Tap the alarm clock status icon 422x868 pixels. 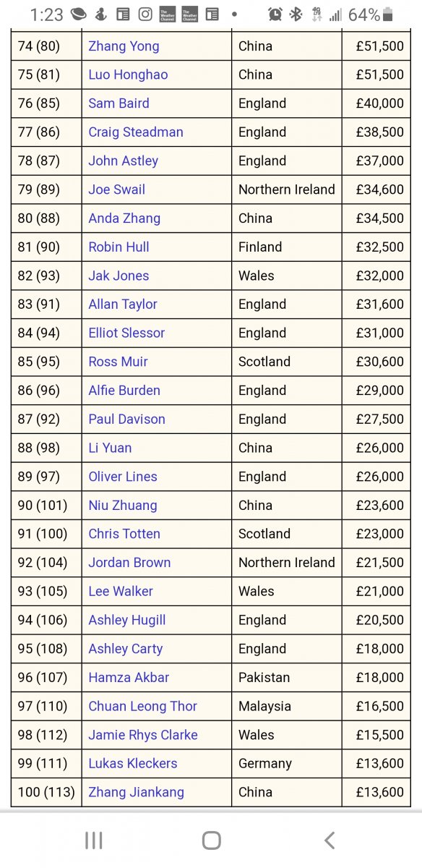click(x=275, y=14)
